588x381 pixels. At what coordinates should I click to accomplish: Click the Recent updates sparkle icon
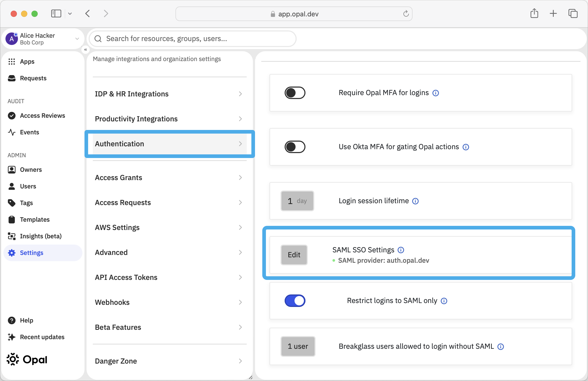click(x=12, y=337)
